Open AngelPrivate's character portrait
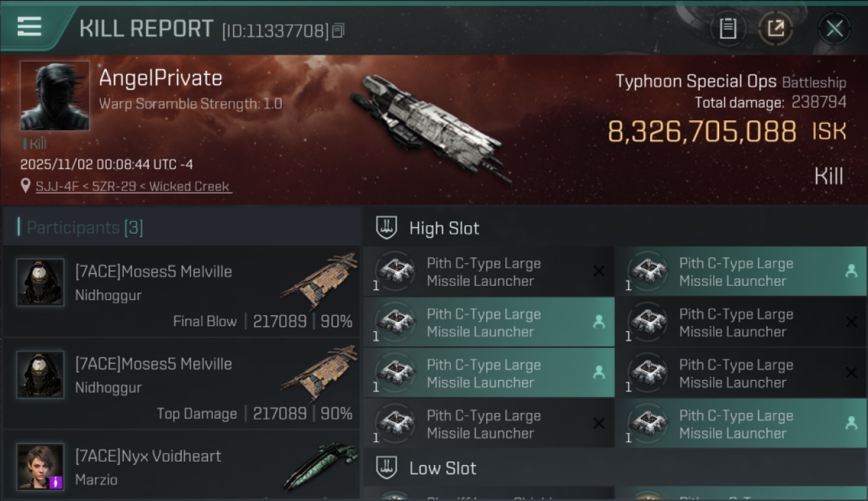868x501 pixels. click(55, 96)
